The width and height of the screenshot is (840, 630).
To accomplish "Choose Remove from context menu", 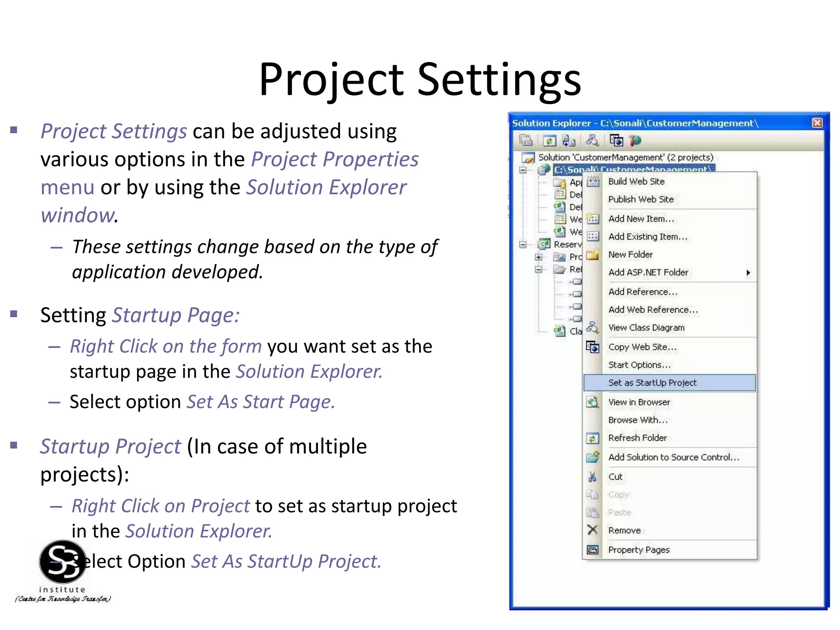I will pos(669,530).
